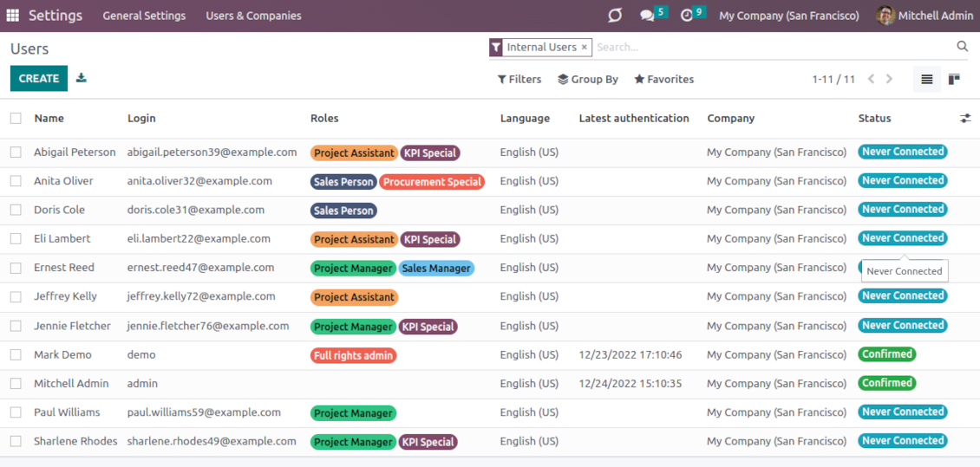
Task: Open the Users & Companies menu
Action: coord(253,16)
